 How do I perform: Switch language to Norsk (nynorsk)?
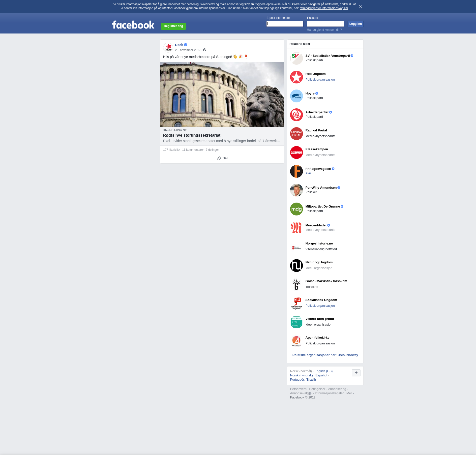301,375
